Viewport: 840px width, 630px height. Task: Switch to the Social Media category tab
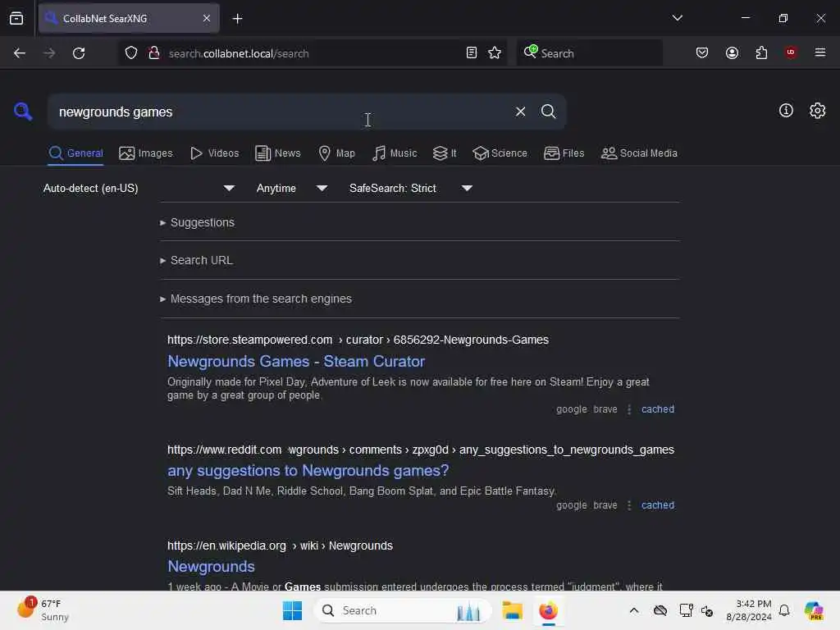click(x=639, y=153)
